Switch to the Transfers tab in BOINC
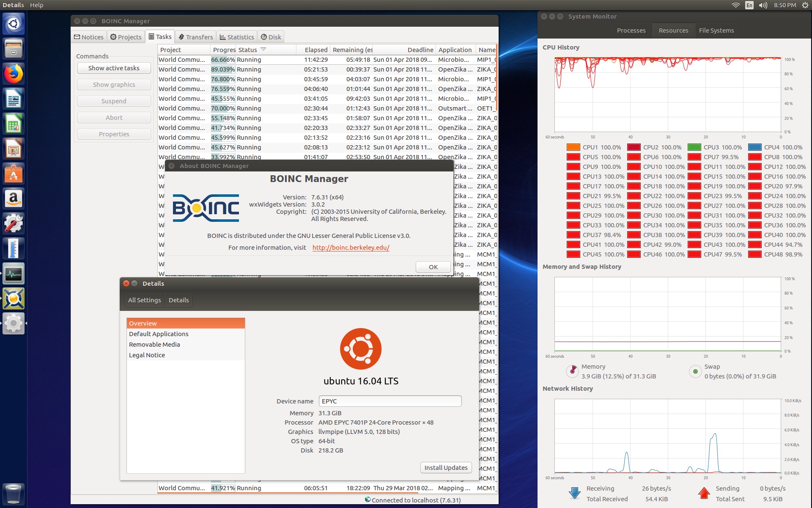The height and width of the screenshot is (508, 812). tap(195, 37)
